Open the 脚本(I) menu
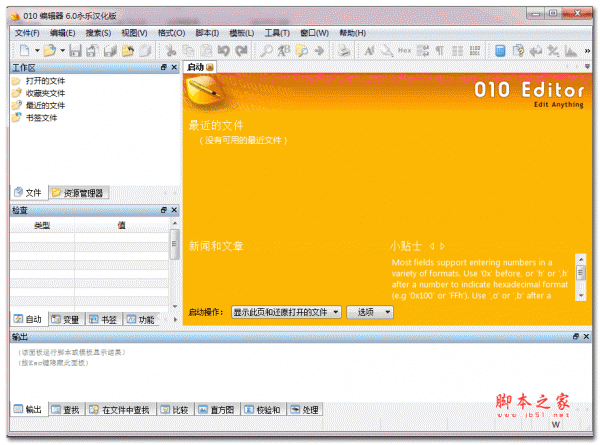 [207, 33]
